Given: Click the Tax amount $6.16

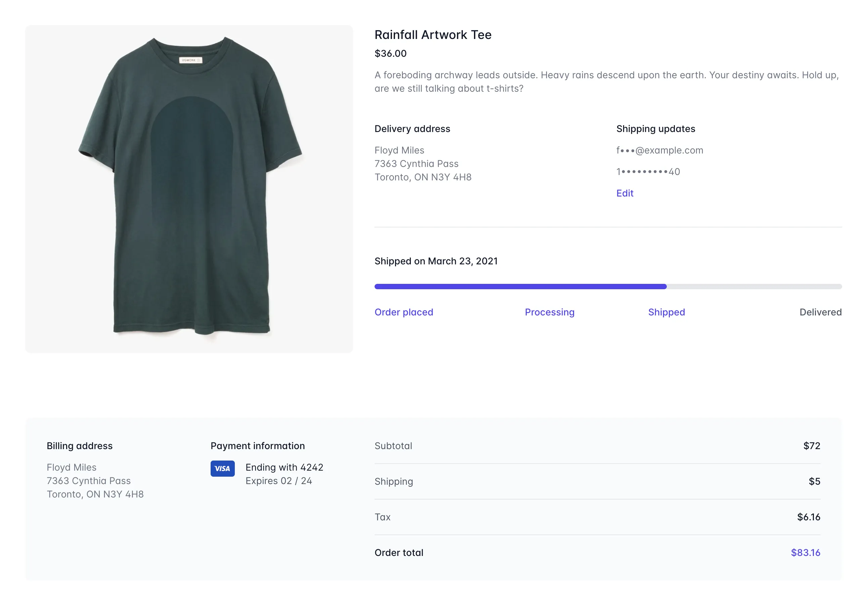Looking at the screenshot, I should pyautogui.click(x=808, y=517).
